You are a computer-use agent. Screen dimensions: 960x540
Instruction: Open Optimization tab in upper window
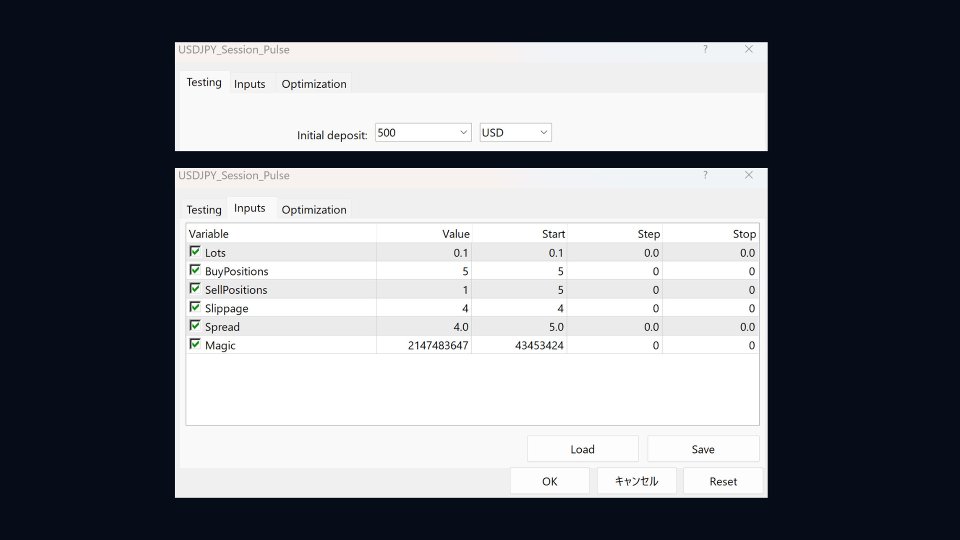(x=314, y=84)
